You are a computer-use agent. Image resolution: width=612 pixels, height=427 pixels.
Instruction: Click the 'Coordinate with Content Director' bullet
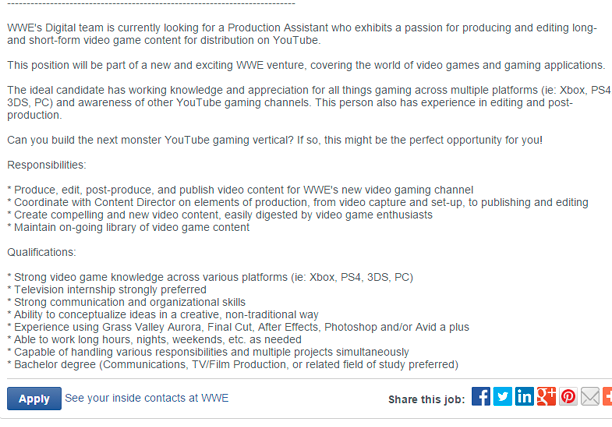click(298, 202)
